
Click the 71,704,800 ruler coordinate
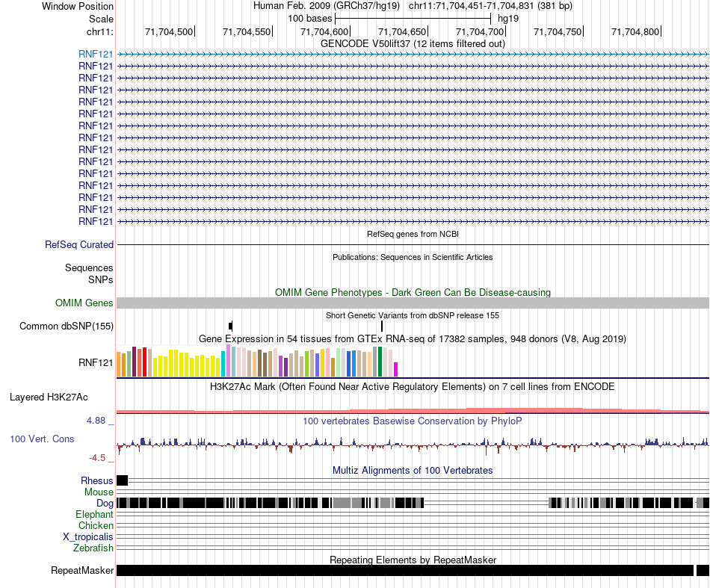click(635, 31)
